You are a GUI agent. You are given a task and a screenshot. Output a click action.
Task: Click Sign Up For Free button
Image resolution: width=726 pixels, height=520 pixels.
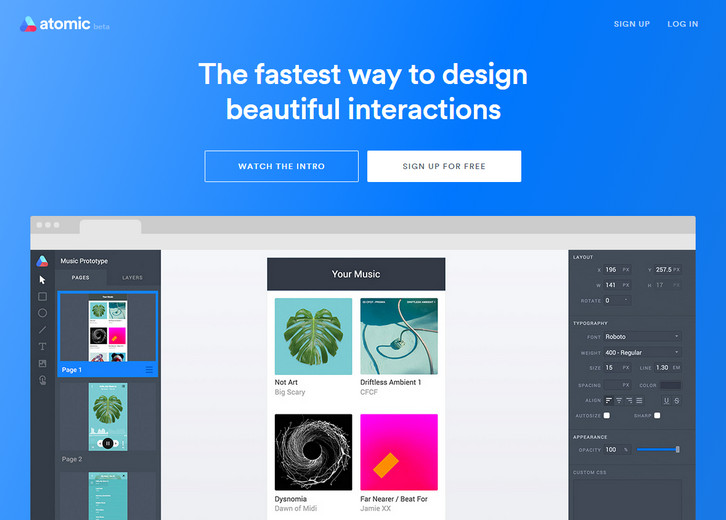point(444,166)
